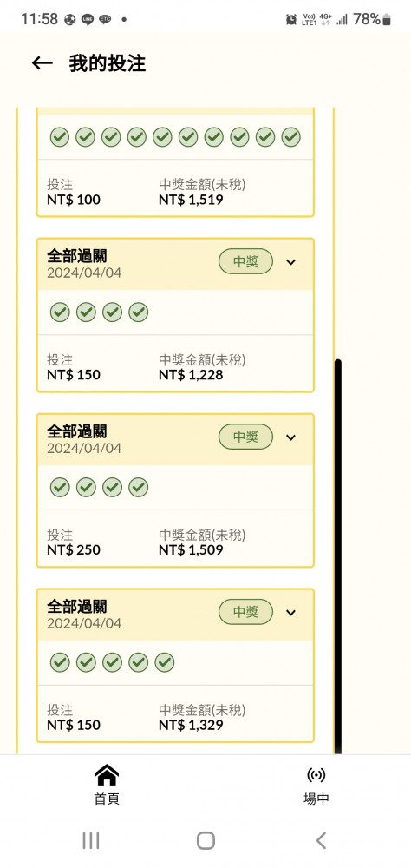Click first green checkmark in NT$ 1,228 bet

coord(60,312)
